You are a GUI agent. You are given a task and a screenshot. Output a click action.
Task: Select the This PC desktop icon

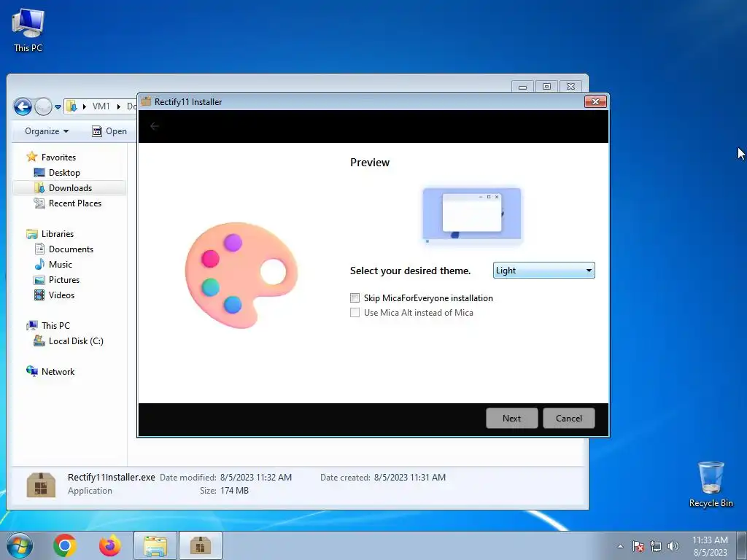pyautogui.click(x=28, y=31)
